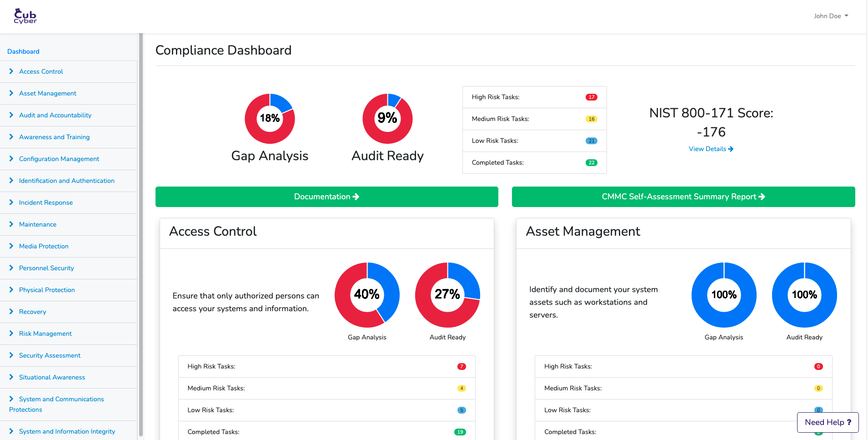Image resolution: width=868 pixels, height=440 pixels.
Task: Click Access Control 40% Gap Analysis chart
Action: click(367, 295)
